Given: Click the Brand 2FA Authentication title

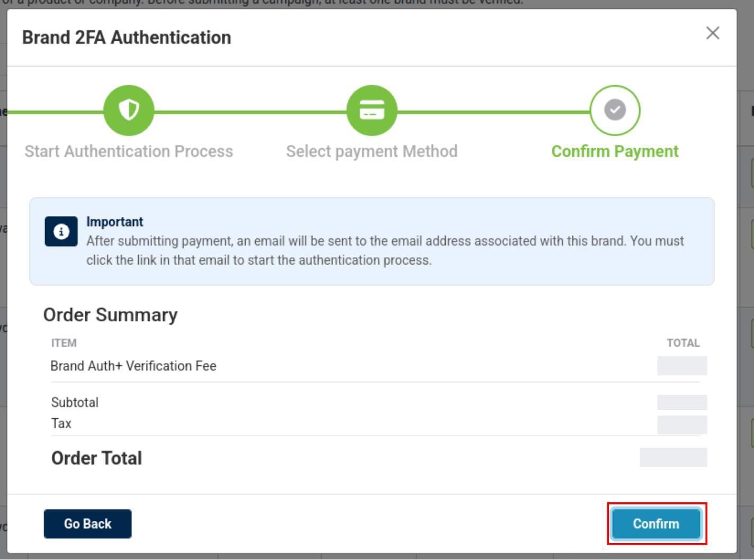Looking at the screenshot, I should click(x=127, y=38).
